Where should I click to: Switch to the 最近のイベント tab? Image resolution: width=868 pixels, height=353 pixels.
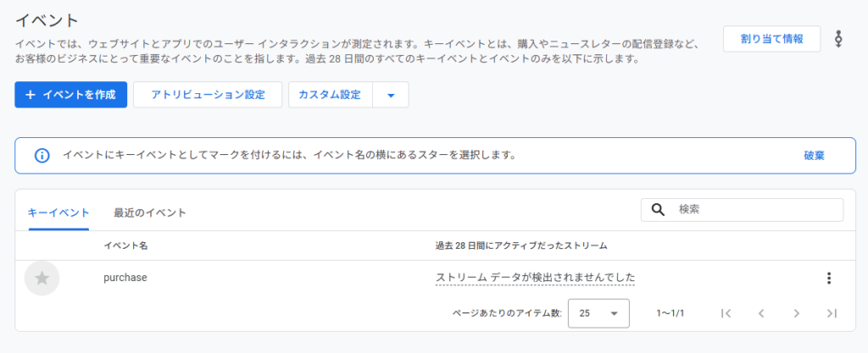point(150,212)
